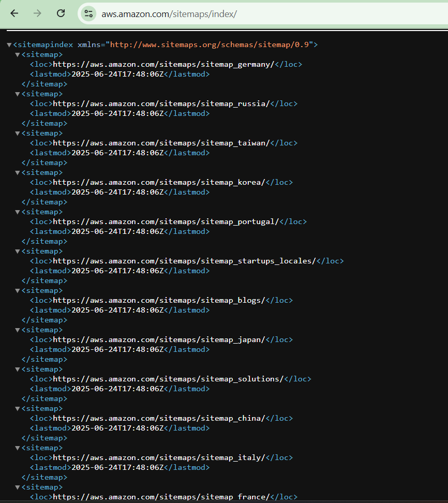Click the sitemap_germany loc URL text
This screenshot has height=503, width=448.
[163, 65]
